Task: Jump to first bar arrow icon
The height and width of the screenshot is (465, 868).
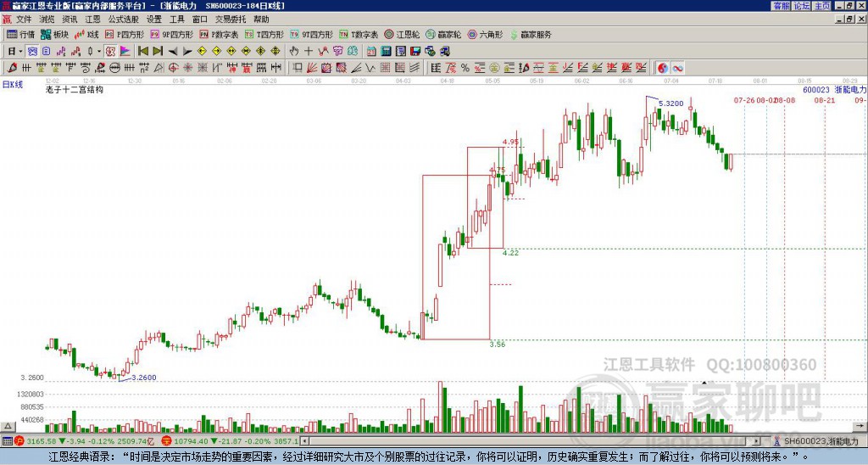Action: [x=142, y=52]
